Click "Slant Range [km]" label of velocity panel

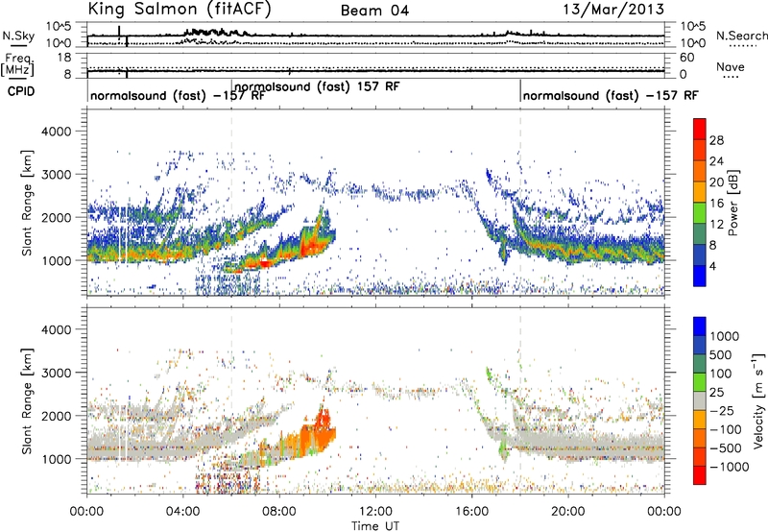click(x=28, y=400)
